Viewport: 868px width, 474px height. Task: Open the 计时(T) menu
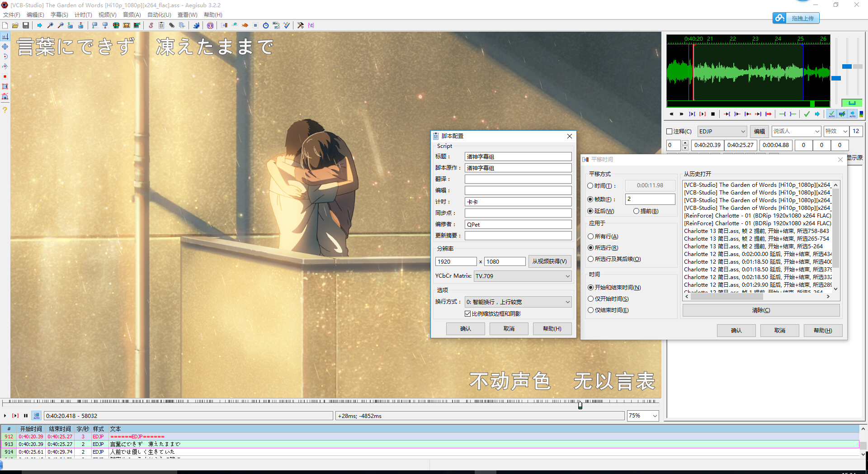coord(83,15)
